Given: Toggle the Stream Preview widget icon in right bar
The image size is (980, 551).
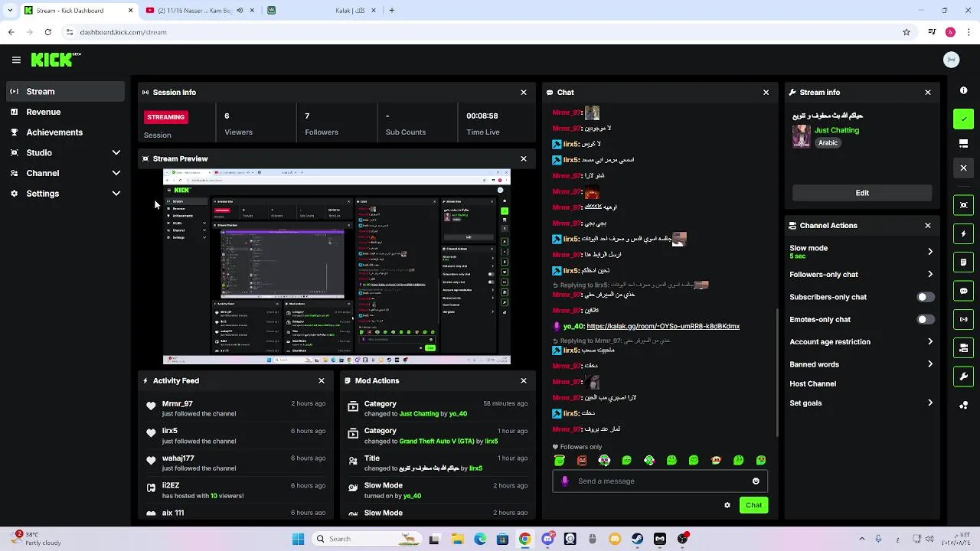Looking at the screenshot, I should (963, 205).
